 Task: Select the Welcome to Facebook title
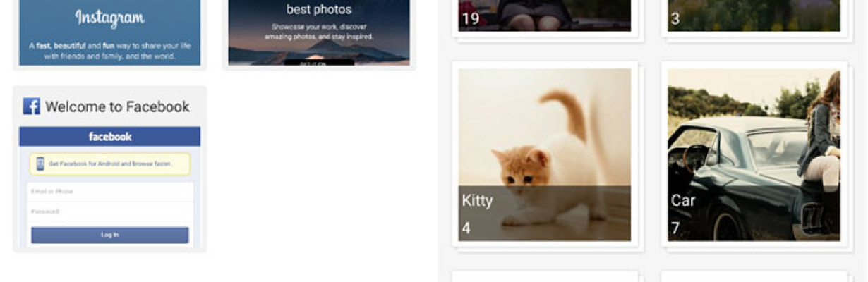pyautogui.click(x=117, y=107)
